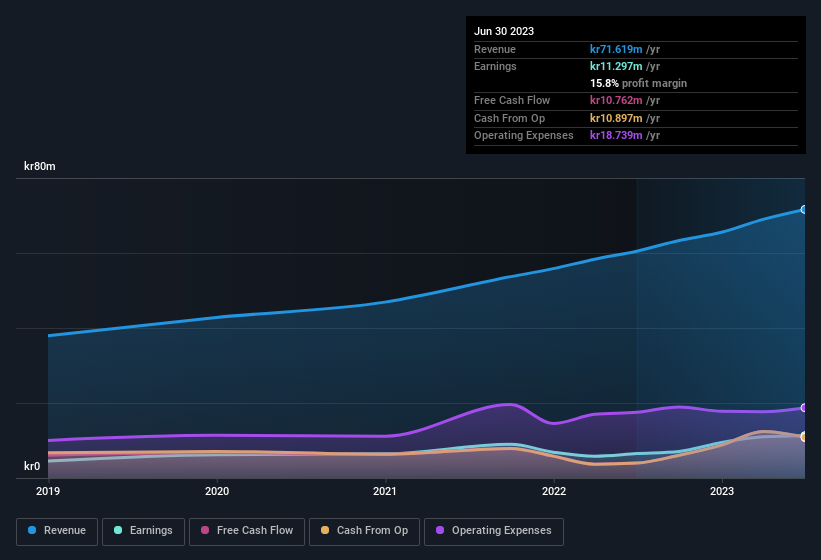Toggle the Earnings legend button
821x560 pixels.
tap(143, 531)
